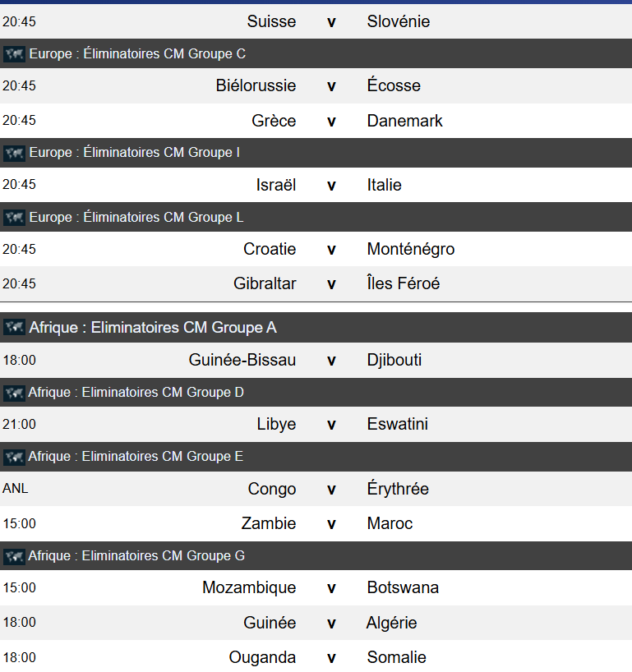The image size is (632, 672).
Task: Click the map icon beside Afrique Groupe D
Action: tap(14, 393)
